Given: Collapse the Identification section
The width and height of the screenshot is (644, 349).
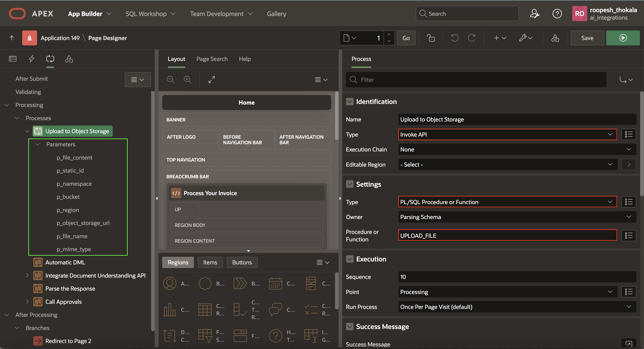Looking at the screenshot, I should pyautogui.click(x=349, y=101).
